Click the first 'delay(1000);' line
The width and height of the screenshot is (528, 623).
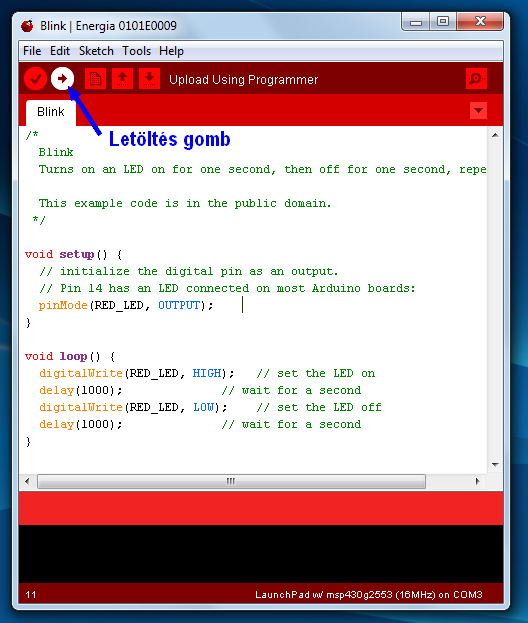(81, 390)
